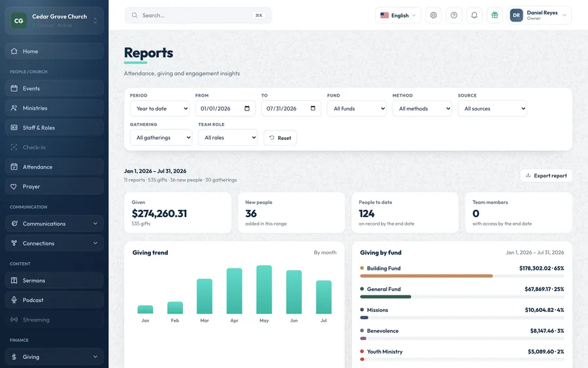The height and width of the screenshot is (368, 588).
Task: Click the Sermons book icon
Action: (14, 280)
